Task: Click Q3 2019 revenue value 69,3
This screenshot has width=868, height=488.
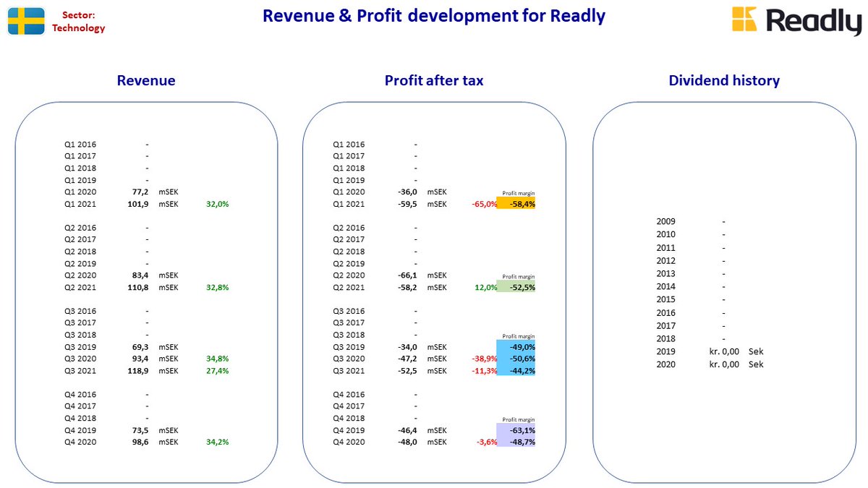Action: click(x=140, y=347)
